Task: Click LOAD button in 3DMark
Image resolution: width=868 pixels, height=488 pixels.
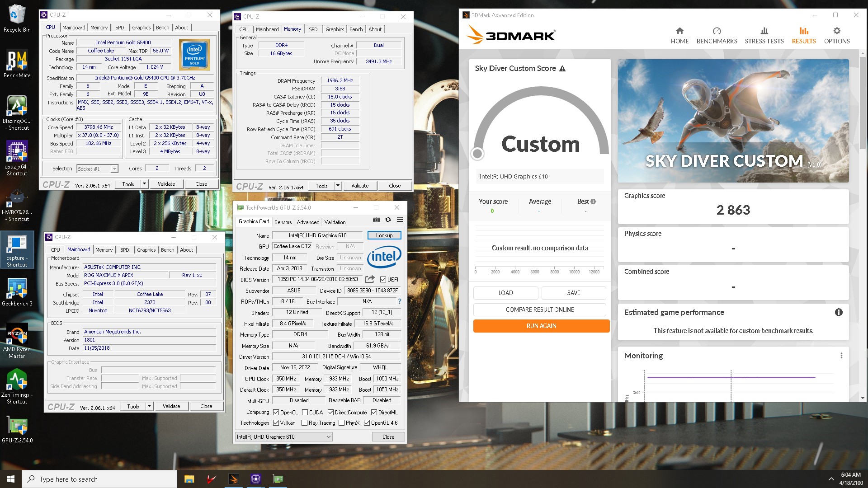Action: click(505, 293)
